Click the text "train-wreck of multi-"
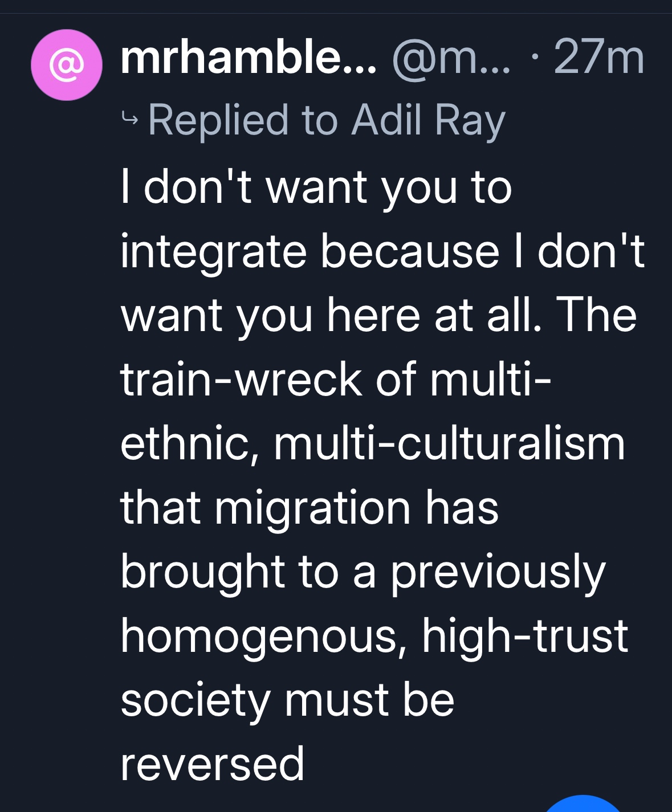The width and height of the screenshot is (672, 812). (x=336, y=379)
